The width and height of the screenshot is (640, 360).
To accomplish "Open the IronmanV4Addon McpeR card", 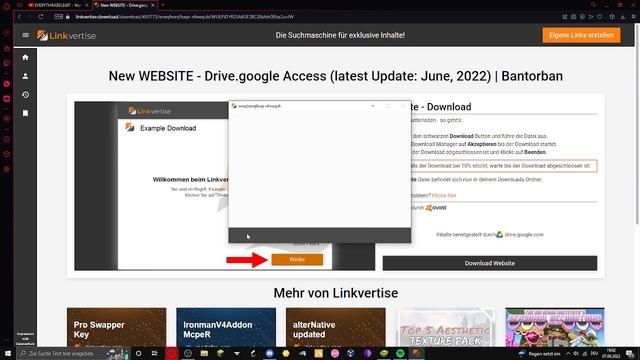I will pos(226,327).
